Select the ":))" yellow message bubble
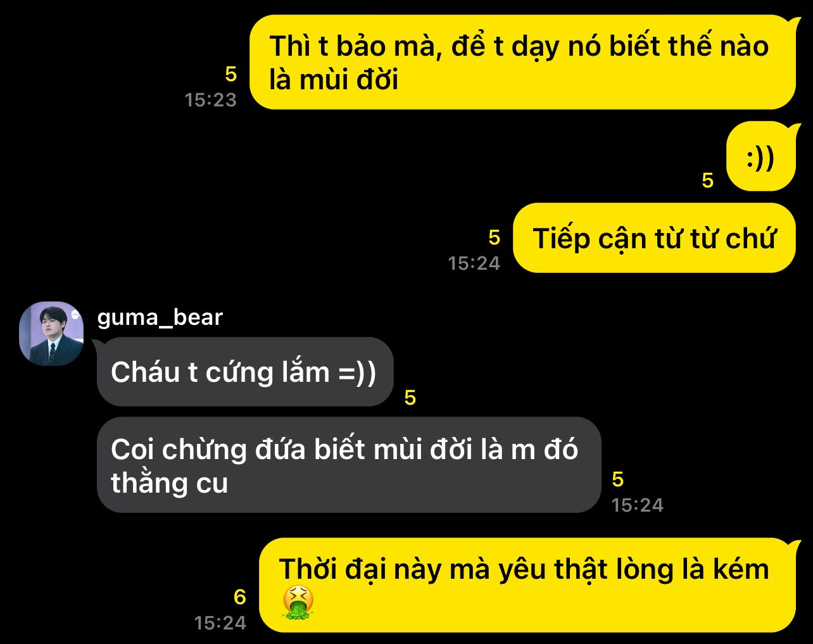Viewport: 813px width, 644px height. point(760,156)
